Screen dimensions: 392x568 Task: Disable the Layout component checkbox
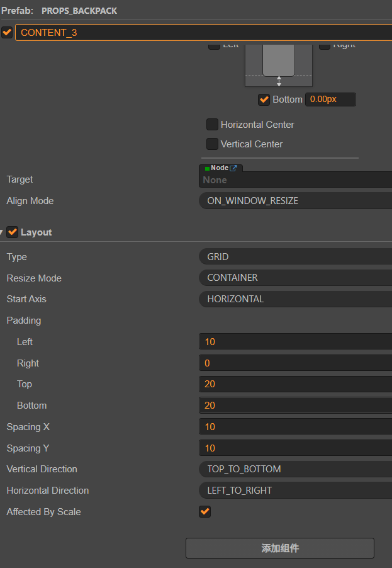coord(13,232)
